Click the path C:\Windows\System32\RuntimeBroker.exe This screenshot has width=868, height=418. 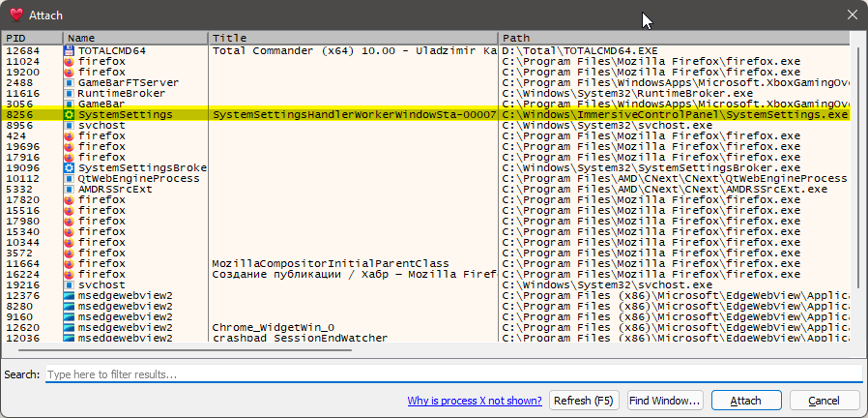point(627,93)
